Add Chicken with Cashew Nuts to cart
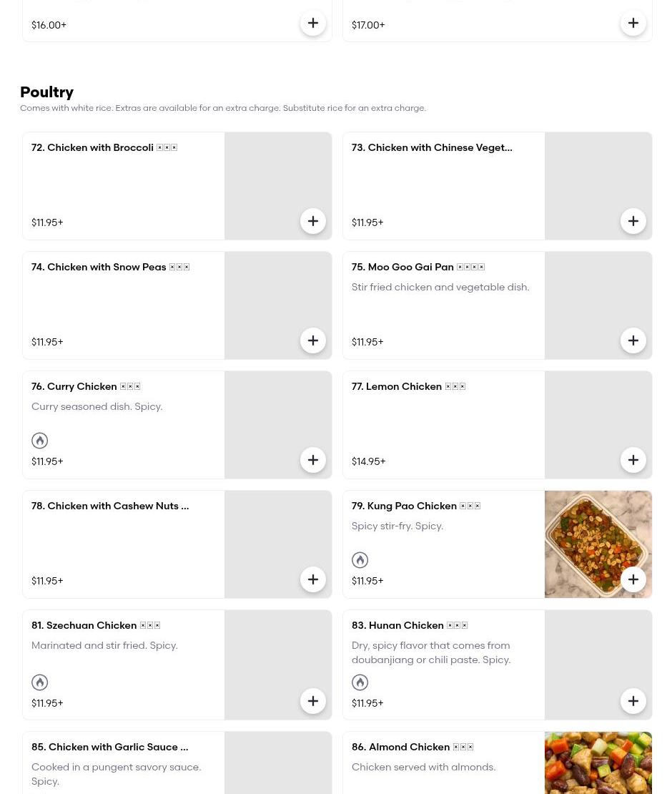This screenshot has height=794, width=672. point(313,579)
